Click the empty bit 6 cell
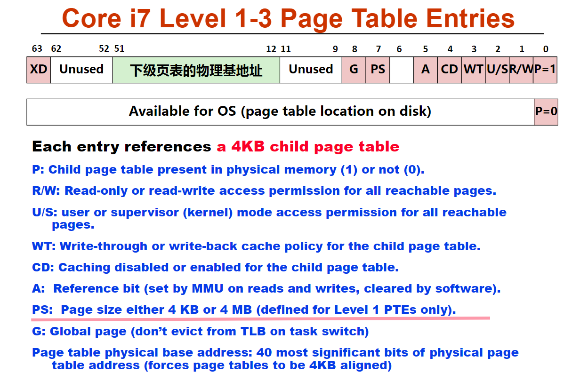This screenshot has height=381, width=588. (x=402, y=70)
